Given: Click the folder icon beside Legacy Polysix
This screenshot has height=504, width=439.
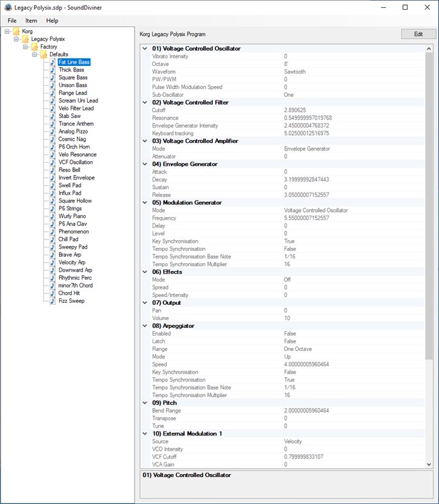Looking at the screenshot, I should pos(26,39).
